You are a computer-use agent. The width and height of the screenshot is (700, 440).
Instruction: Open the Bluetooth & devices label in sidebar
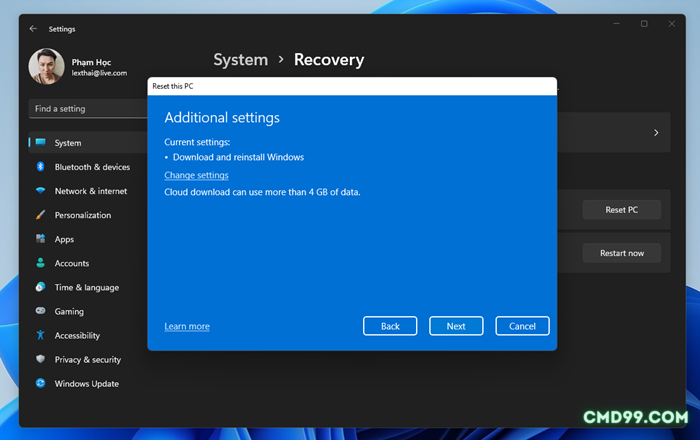(92, 167)
